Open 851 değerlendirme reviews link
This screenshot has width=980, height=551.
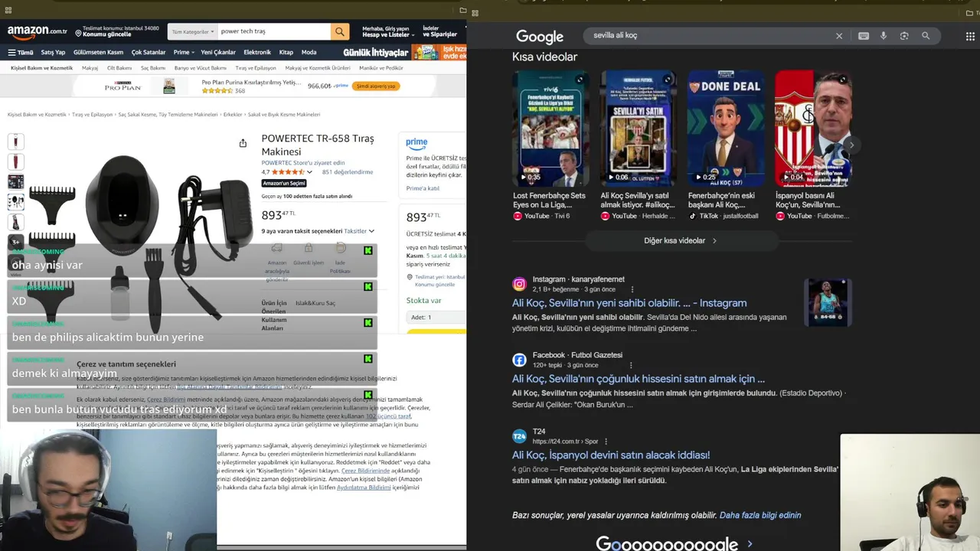coord(348,172)
